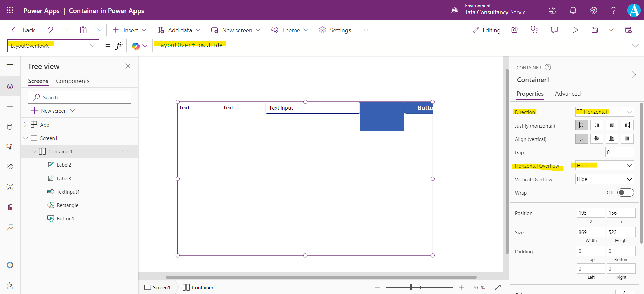
Task: Open the Direction dropdown
Action: pos(604,112)
